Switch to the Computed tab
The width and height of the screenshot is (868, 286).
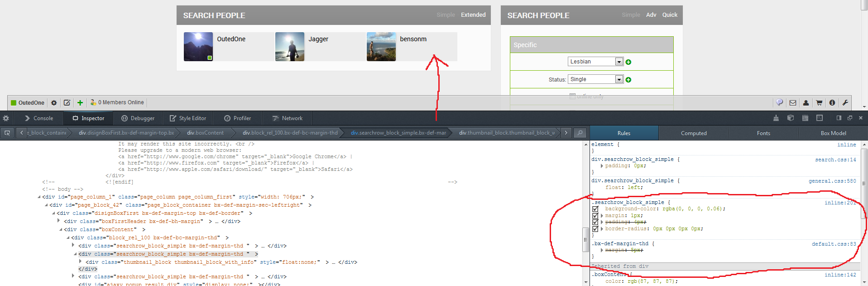(693, 133)
